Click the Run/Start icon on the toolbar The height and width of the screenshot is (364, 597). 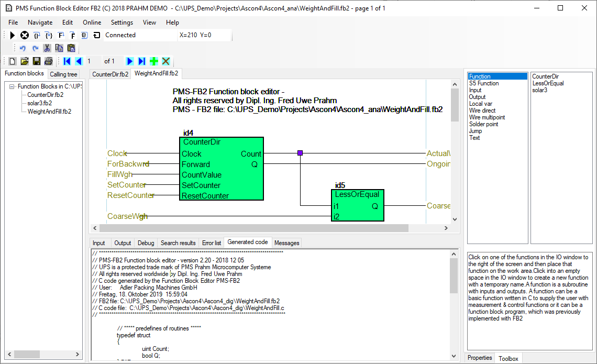point(12,35)
